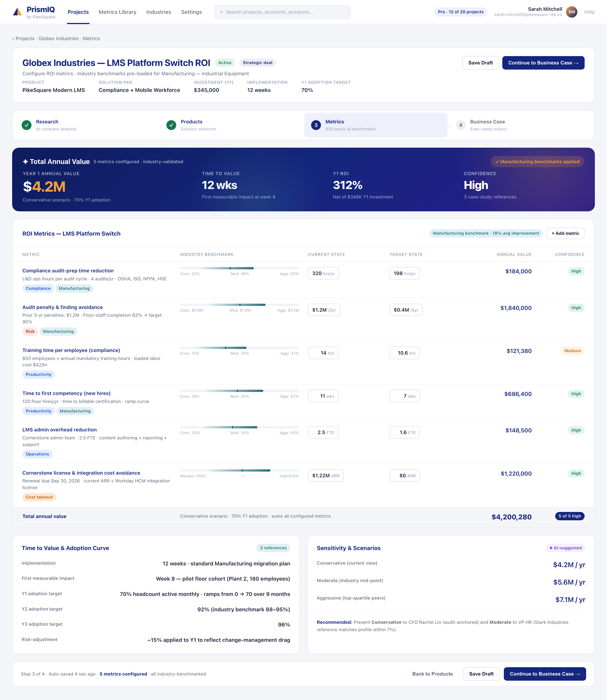Open the Metrics Library tab
Image resolution: width=607 pixels, height=700 pixels.
click(x=118, y=12)
